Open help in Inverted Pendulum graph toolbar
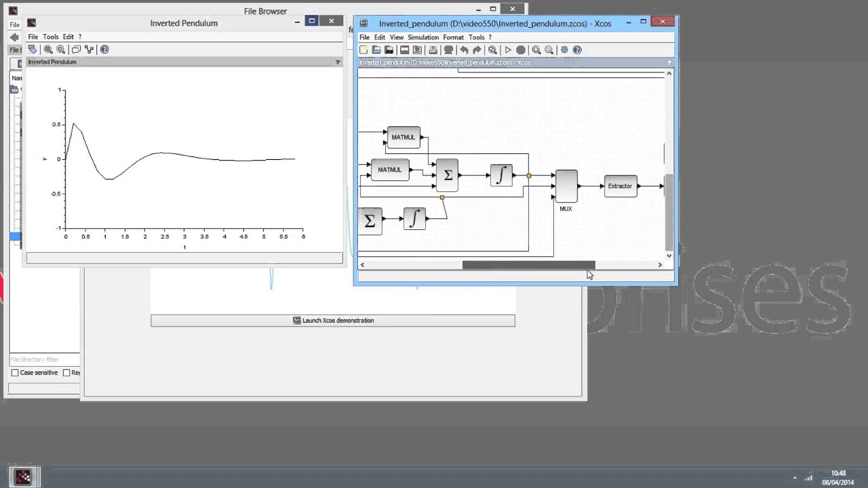 [x=104, y=49]
